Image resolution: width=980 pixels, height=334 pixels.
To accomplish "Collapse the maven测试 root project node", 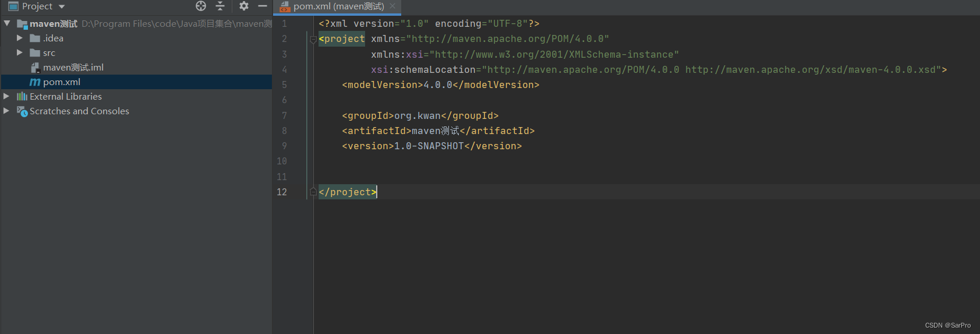I will [x=7, y=23].
